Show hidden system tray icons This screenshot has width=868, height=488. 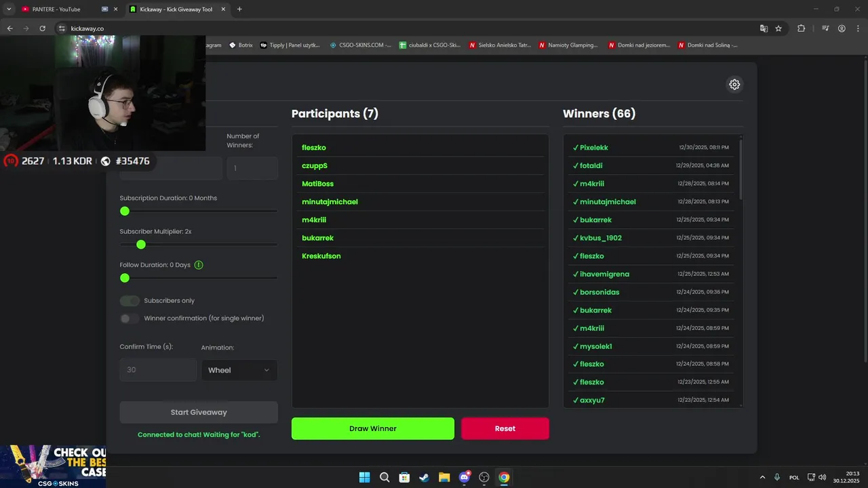(x=762, y=477)
